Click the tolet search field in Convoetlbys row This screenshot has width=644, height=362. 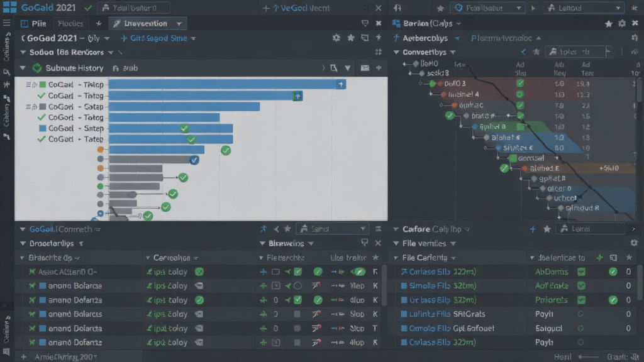coord(578,52)
